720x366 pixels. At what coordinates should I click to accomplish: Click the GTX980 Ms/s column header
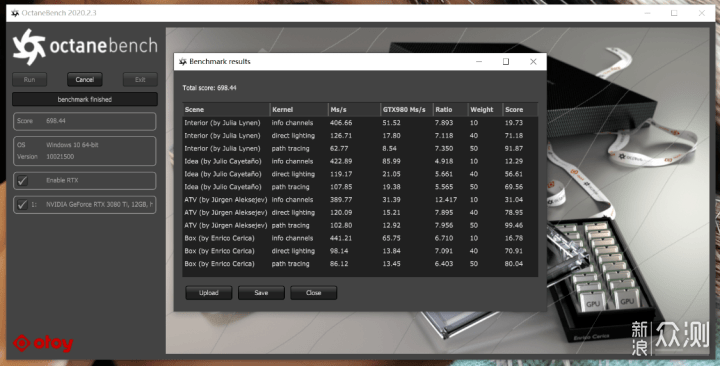(x=406, y=109)
